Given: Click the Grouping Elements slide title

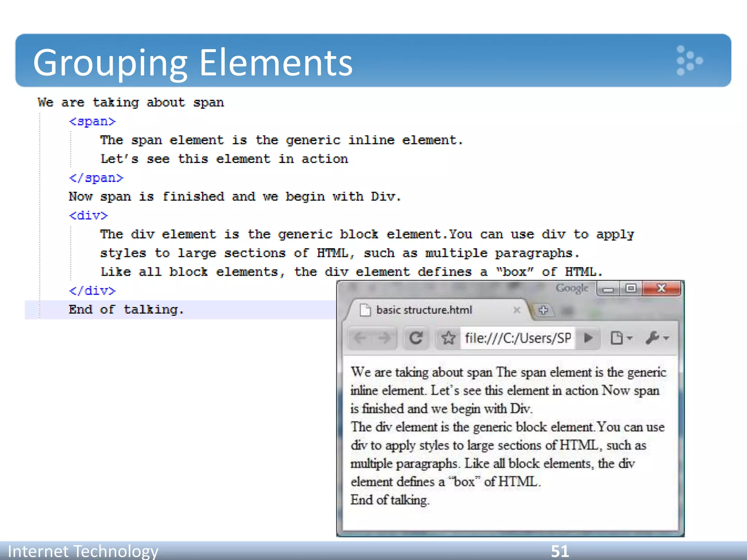Looking at the screenshot, I should 193,63.
